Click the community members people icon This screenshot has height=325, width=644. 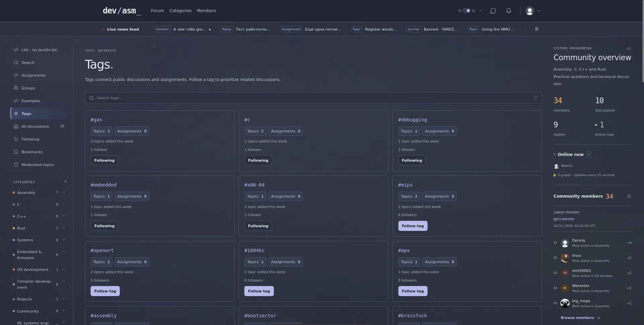tap(629, 196)
